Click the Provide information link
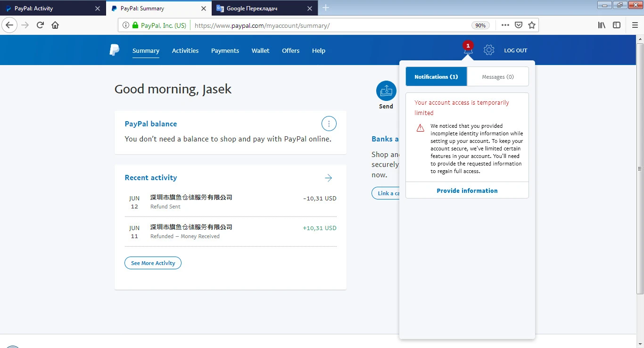644x348 pixels. (x=467, y=191)
